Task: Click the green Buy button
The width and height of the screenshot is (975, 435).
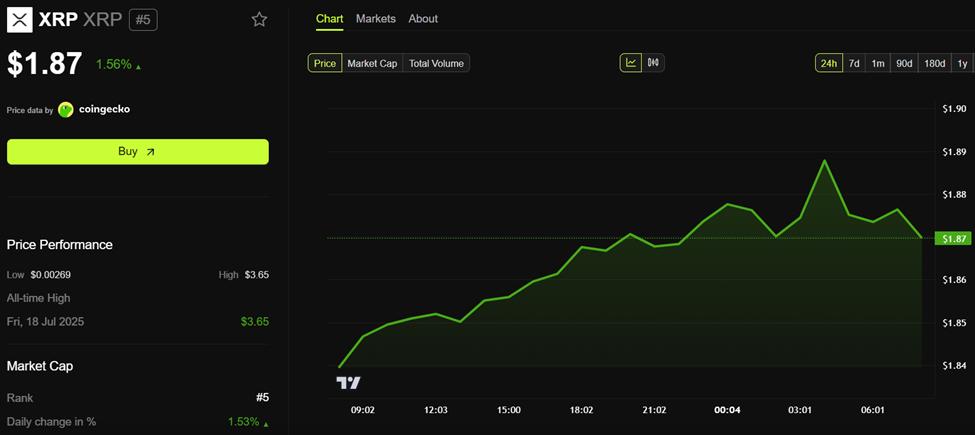Action: (137, 152)
